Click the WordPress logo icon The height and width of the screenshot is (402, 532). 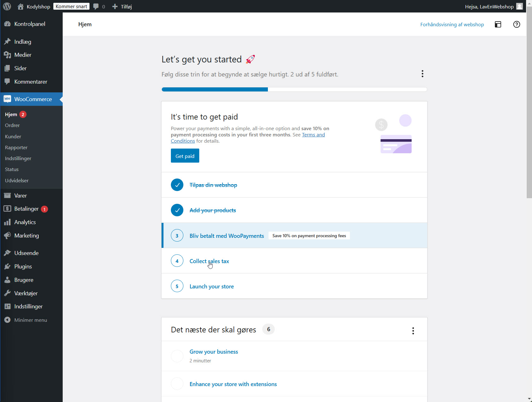coord(7,6)
